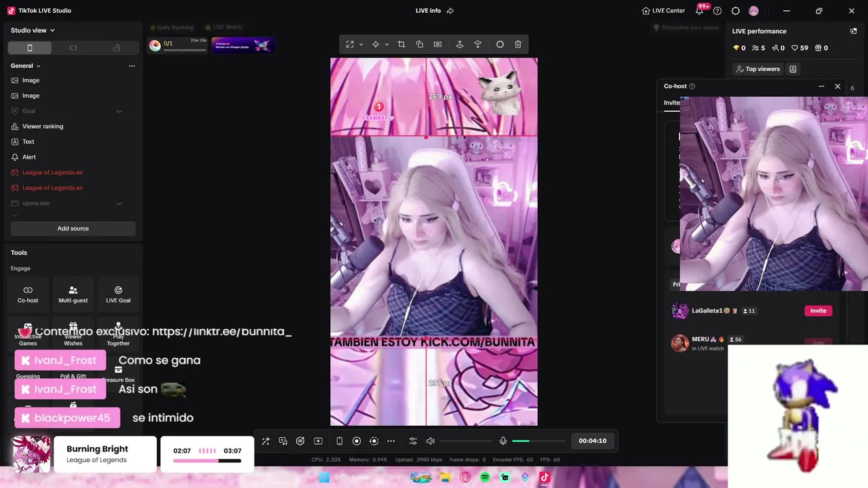Open the align/center position tool
The image size is (868, 488).
pos(375,44)
